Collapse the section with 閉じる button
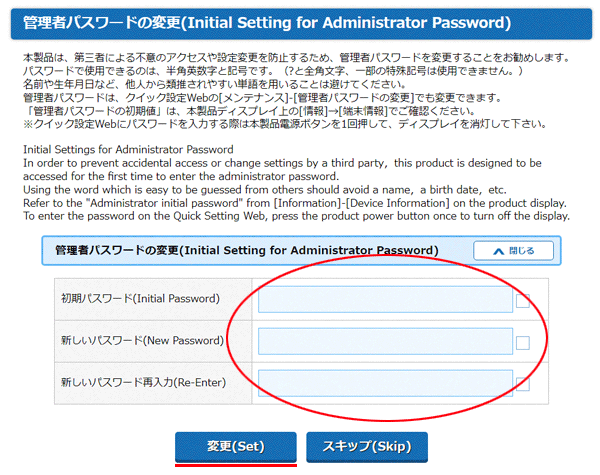 pyautogui.click(x=505, y=250)
